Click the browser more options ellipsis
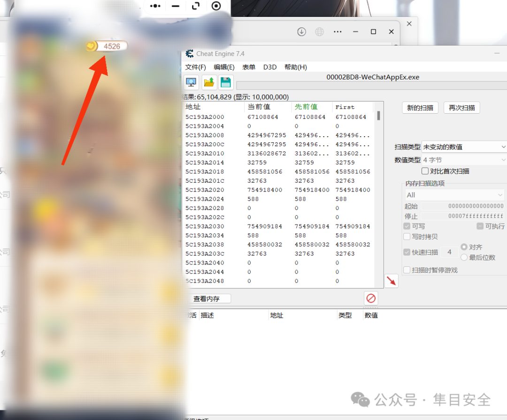507x420 pixels. tap(338, 31)
